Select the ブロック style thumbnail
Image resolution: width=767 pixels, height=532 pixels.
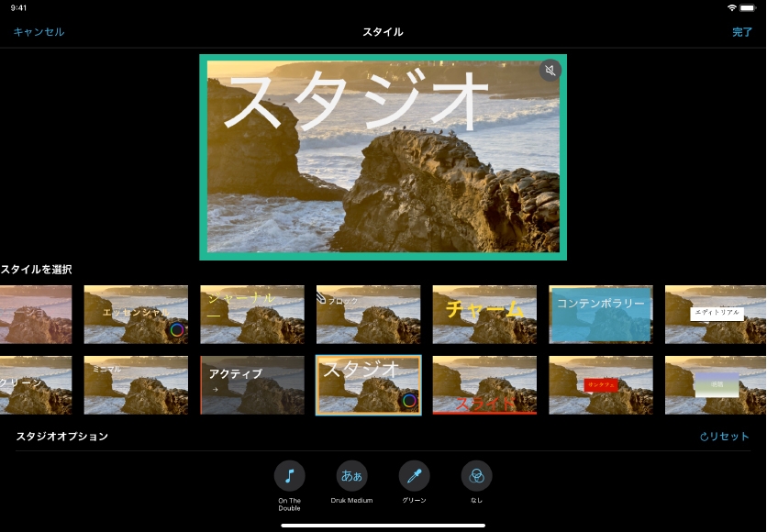coord(368,314)
